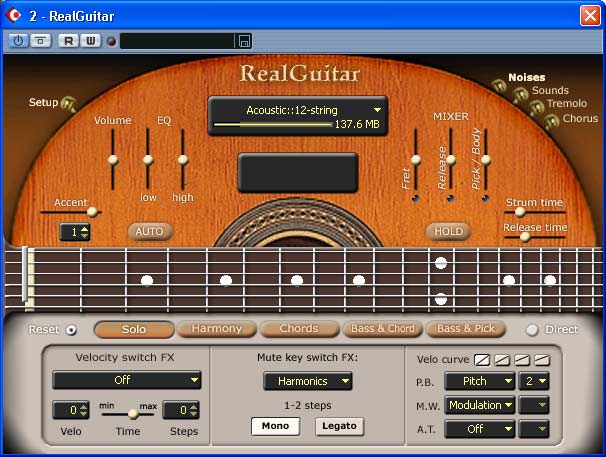The height and width of the screenshot is (457, 606).
Task: Open the P.B. Pitch dropdown
Action: (x=480, y=381)
